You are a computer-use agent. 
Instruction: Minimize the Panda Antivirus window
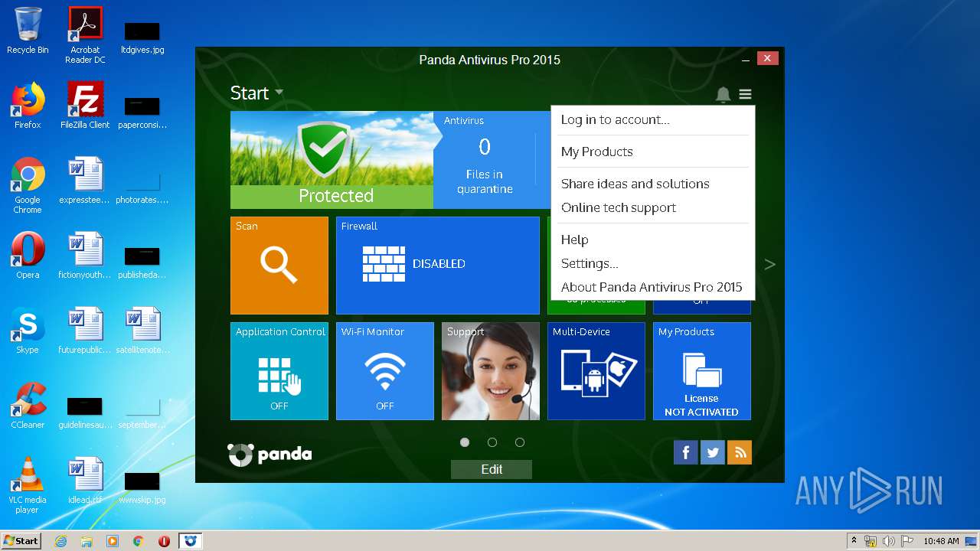click(x=746, y=60)
